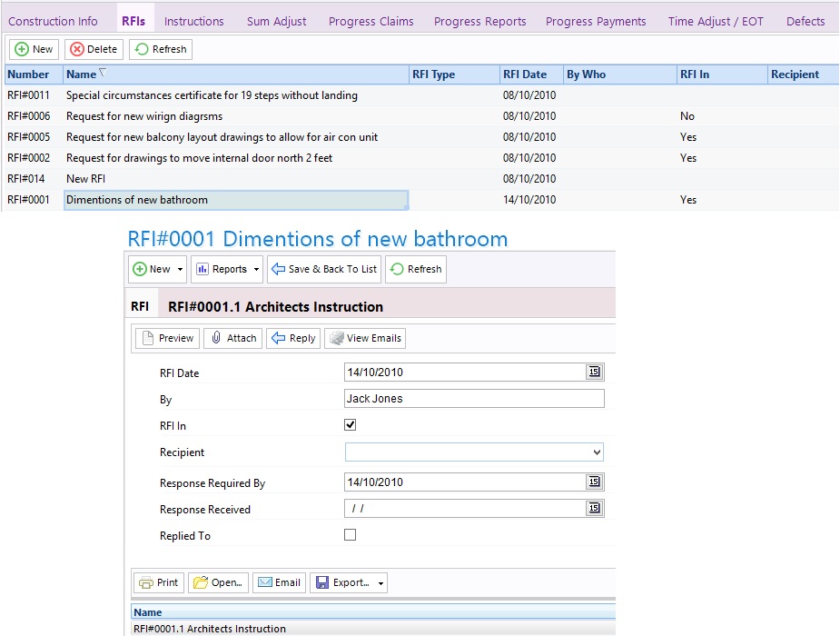840x636 pixels.
Task: Expand the Reports dropdown arrow
Action: 257,269
